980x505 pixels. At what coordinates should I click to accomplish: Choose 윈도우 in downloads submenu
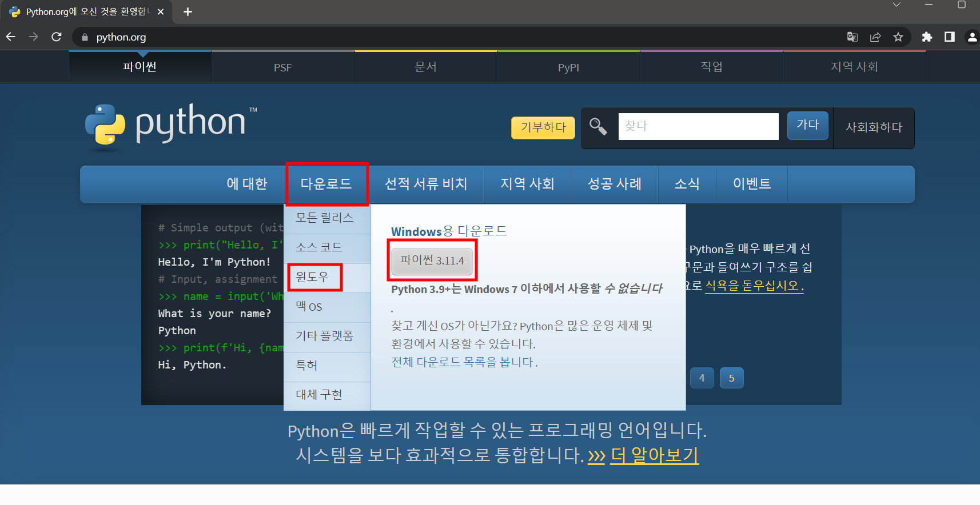click(x=327, y=278)
